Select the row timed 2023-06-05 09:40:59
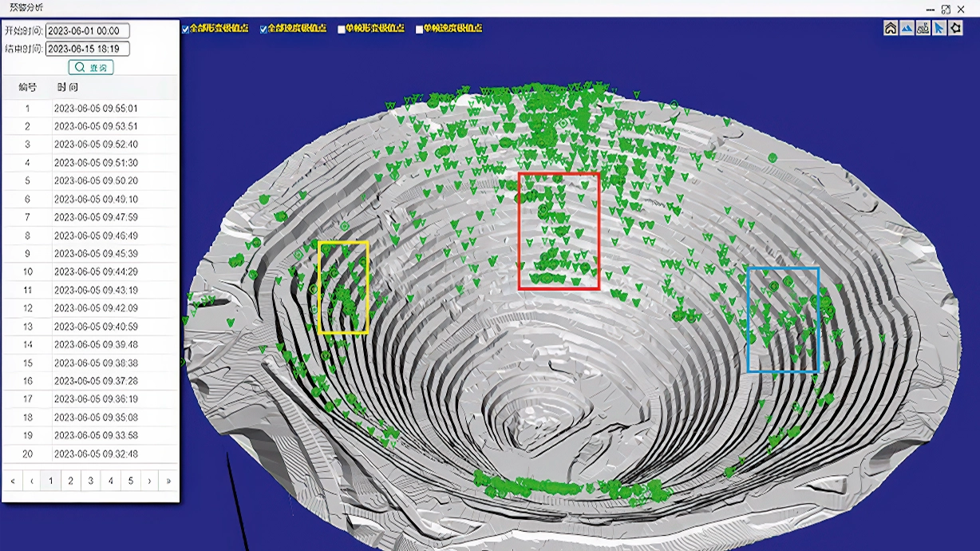Screen dimensions: 980x551 [90, 327]
